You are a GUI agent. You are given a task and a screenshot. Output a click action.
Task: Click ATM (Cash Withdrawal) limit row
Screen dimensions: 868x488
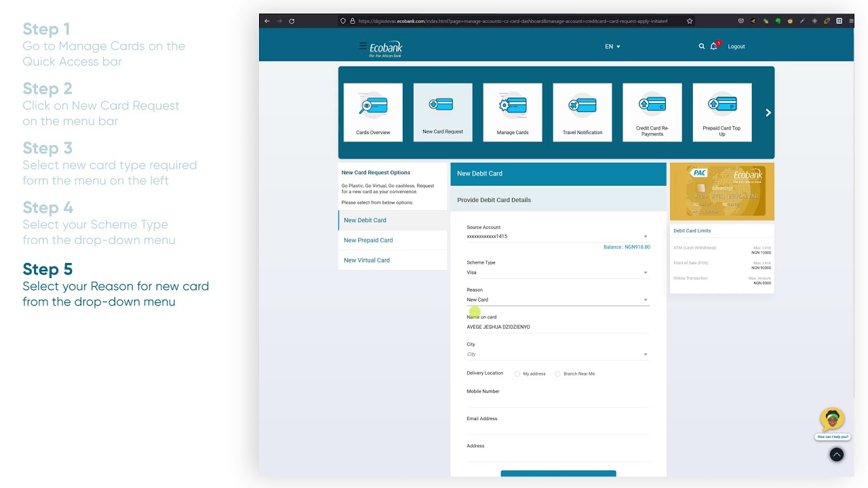(722, 250)
